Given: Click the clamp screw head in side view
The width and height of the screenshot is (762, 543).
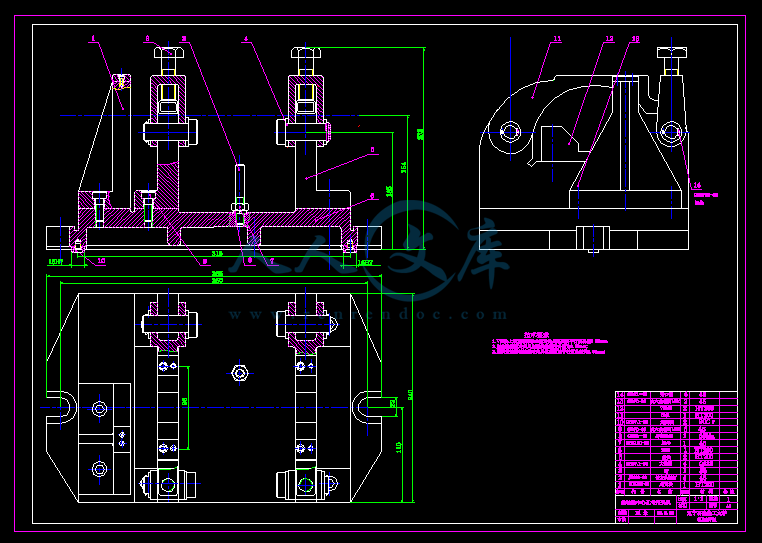Looking at the screenshot, I should point(672,52).
